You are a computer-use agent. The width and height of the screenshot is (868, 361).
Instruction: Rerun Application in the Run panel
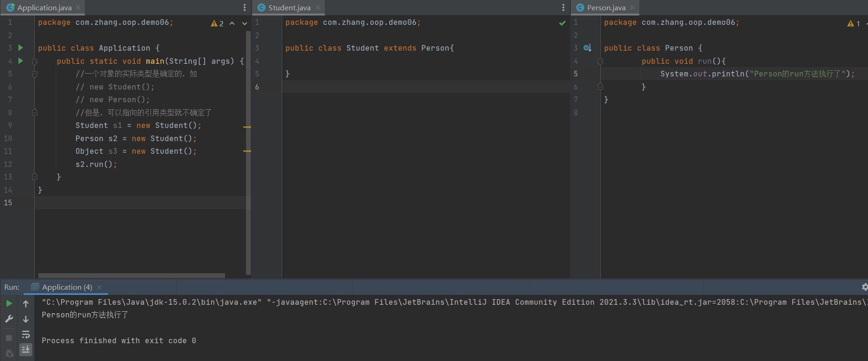pyautogui.click(x=9, y=304)
